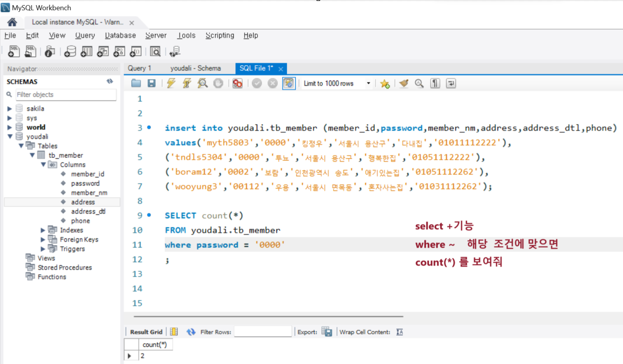623x364 pixels.
Task: Export recordset to external file icon
Action: [327, 332]
